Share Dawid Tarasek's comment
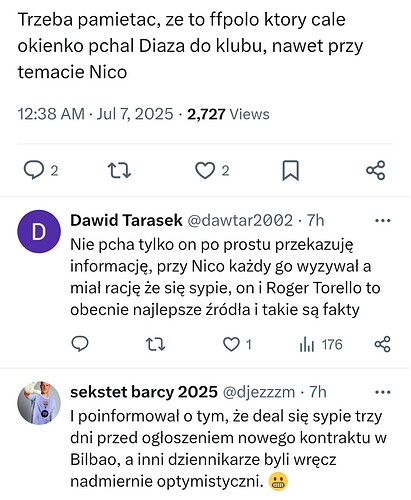The image size is (411, 500). point(382,344)
